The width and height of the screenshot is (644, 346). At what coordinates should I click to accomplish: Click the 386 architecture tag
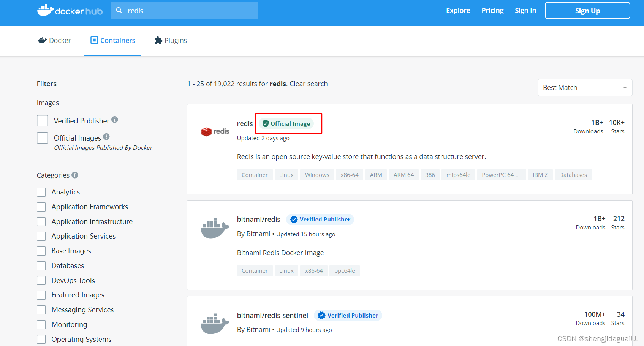430,175
